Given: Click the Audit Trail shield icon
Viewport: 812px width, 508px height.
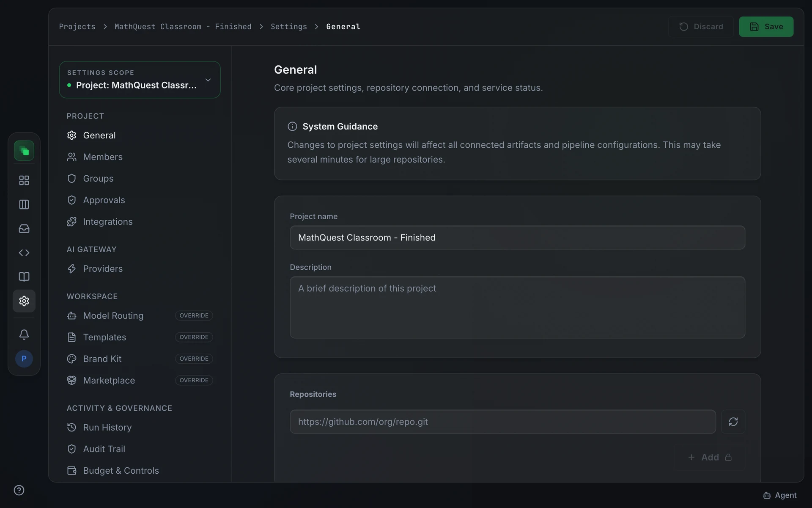Looking at the screenshot, I should coord(71,449).
